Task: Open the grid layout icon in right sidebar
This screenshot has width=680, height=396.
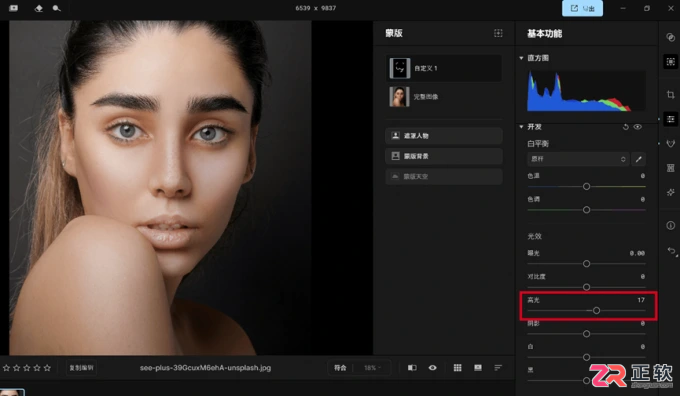Action: (x=670, y=168)
